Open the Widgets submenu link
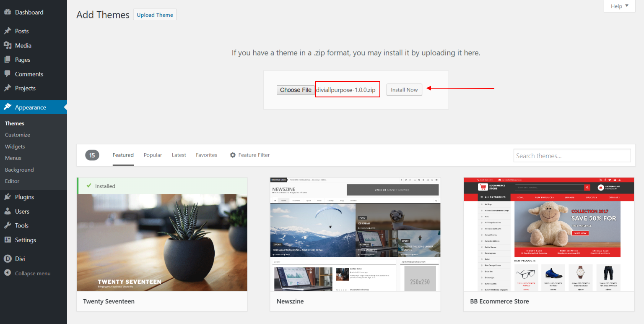Viewport: 644px width, 324px height. [15, 146]
